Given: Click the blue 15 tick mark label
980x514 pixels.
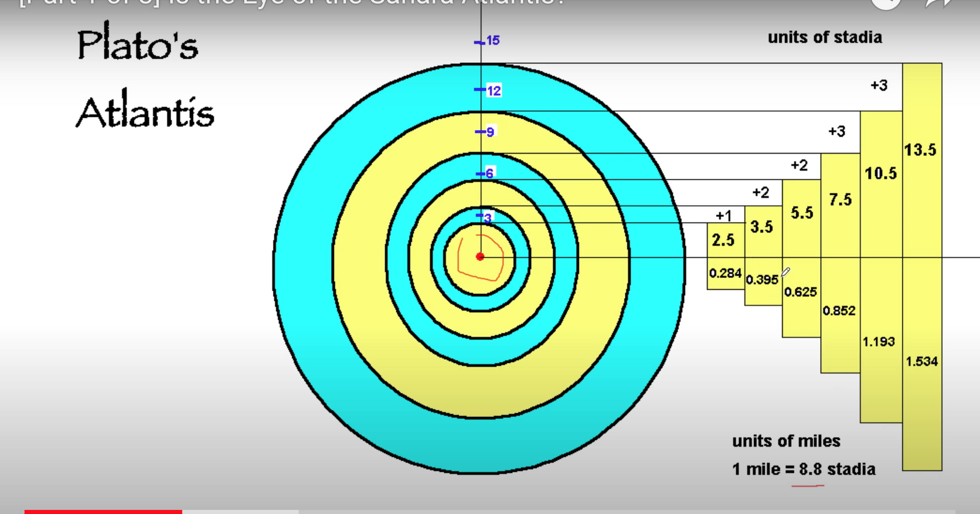Looking at the screenshot, I should (x=492, y=41).
